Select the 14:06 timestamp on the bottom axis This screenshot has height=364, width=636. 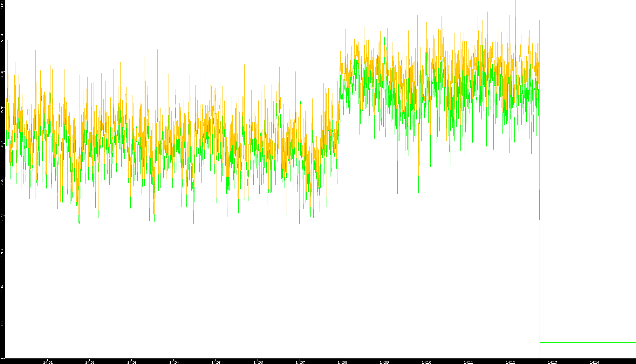pyautogui.click(x=258, y=362)
